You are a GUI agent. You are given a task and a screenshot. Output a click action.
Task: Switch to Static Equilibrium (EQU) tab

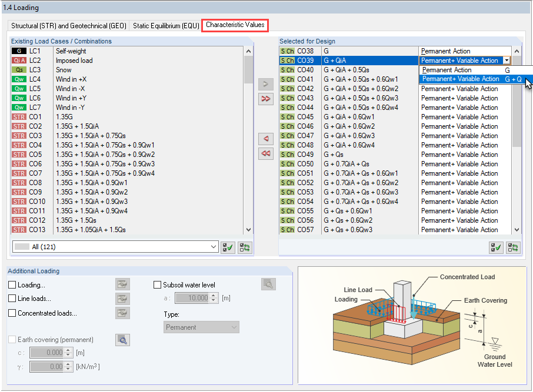(166, 26)
